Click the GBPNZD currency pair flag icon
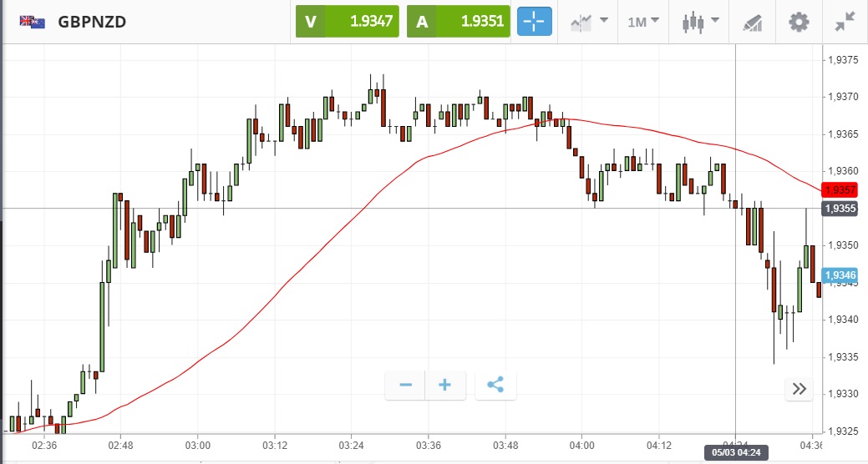 33,22
